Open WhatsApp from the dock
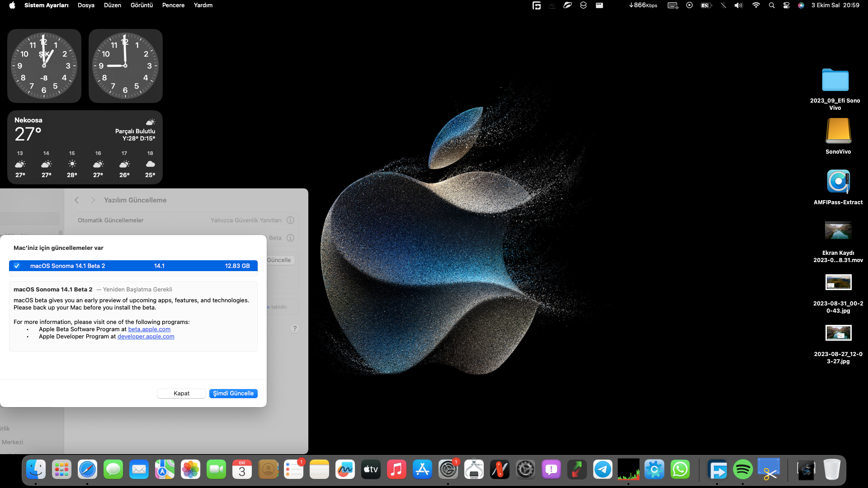 tap(680, 470)
